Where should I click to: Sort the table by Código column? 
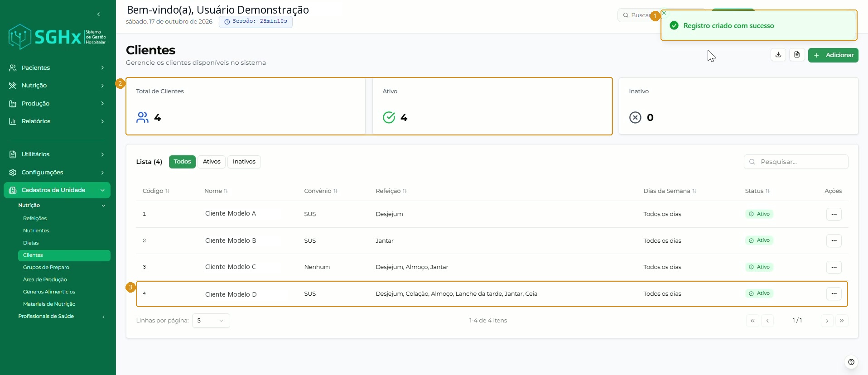tap(156, 191)
